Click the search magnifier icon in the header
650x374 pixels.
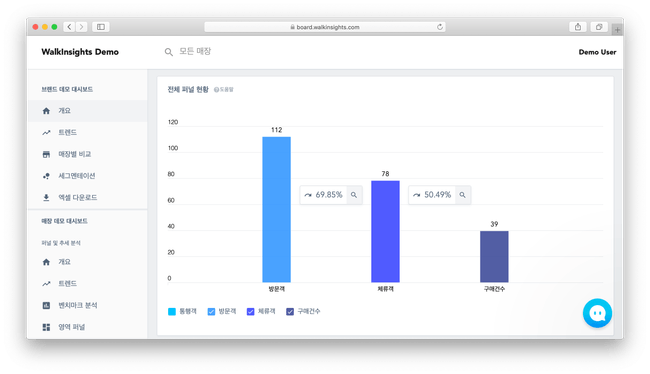point(169,52)
